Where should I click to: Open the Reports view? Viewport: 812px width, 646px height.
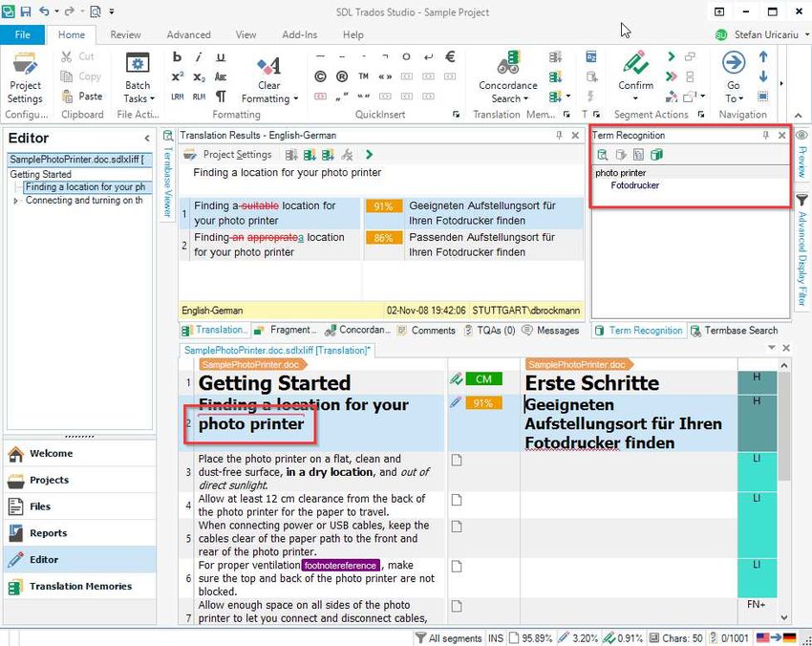[79, 533]
